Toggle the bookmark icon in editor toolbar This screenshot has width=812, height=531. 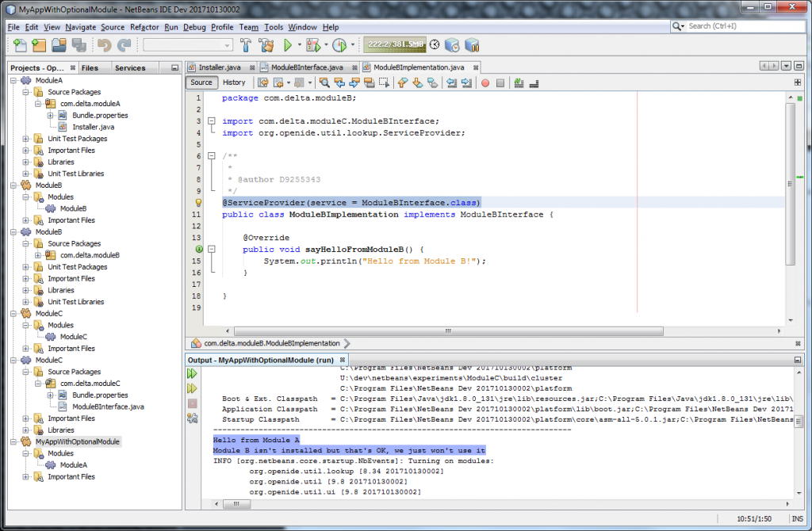(432, 82)
